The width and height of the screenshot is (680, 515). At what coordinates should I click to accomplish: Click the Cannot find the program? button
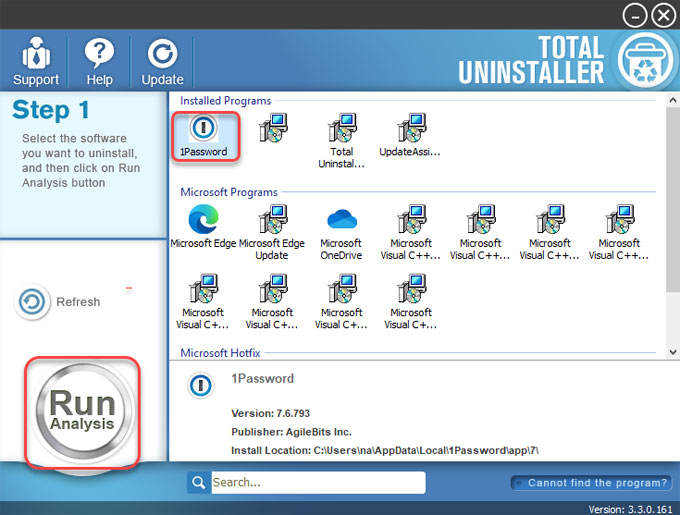592,483
